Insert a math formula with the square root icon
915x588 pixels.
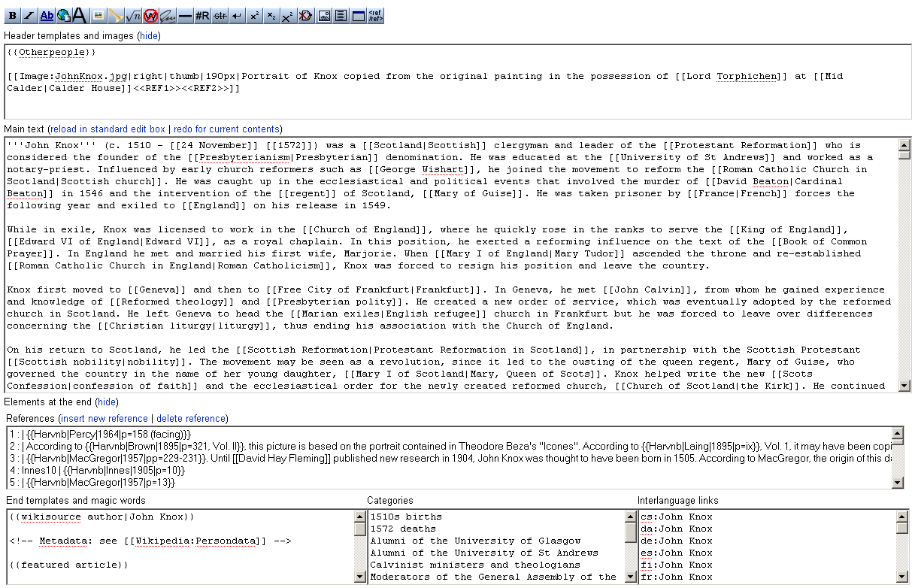(x=133, y=16)
